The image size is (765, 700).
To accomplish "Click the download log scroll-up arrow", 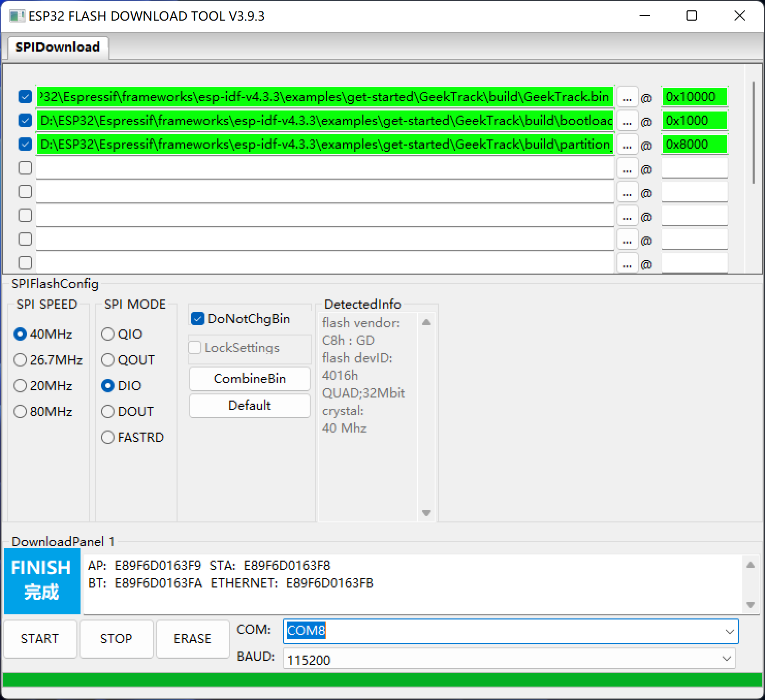I will tap(751, 565).
